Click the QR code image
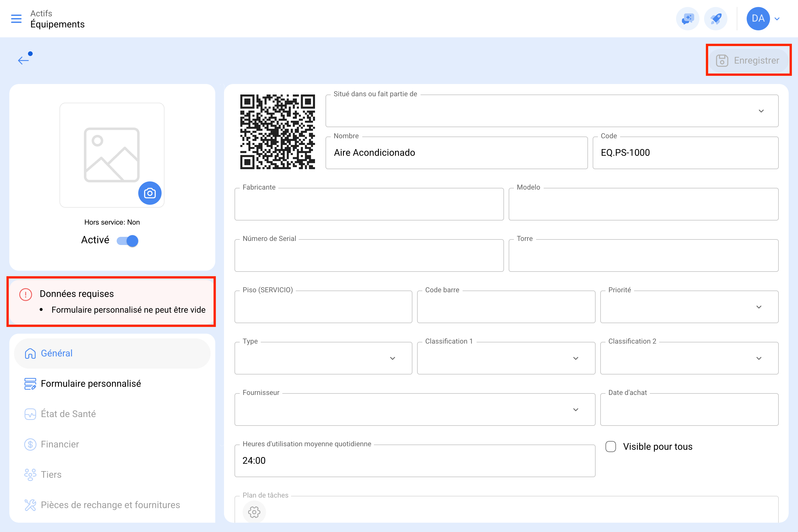 click(278, 132)
